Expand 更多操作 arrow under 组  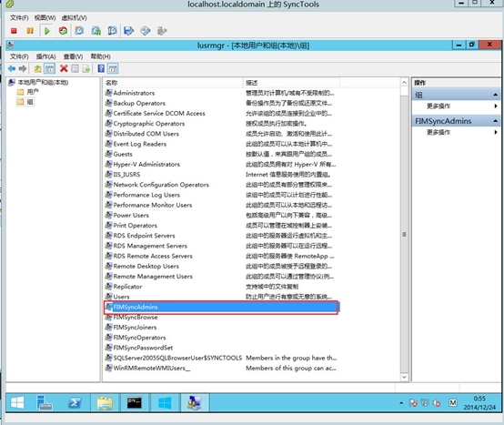pyautogui.click(x=496, y=106)
